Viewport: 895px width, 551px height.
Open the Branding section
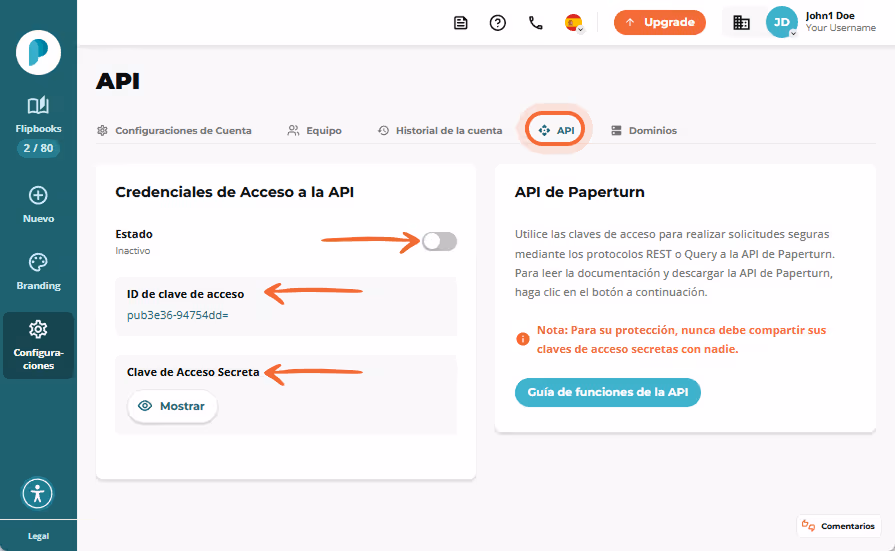point(38,272)
